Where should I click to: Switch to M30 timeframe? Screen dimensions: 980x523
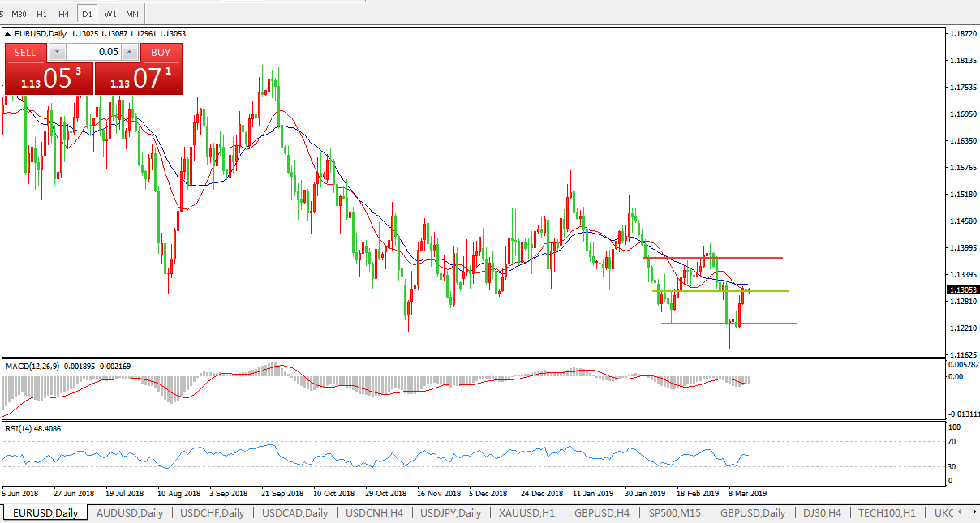pos(19,14)
